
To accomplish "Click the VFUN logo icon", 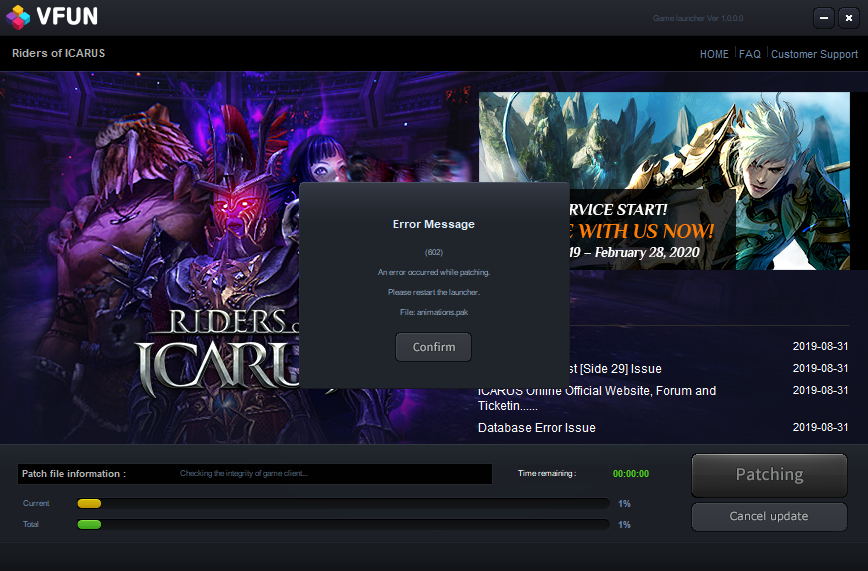I will 18,17.
